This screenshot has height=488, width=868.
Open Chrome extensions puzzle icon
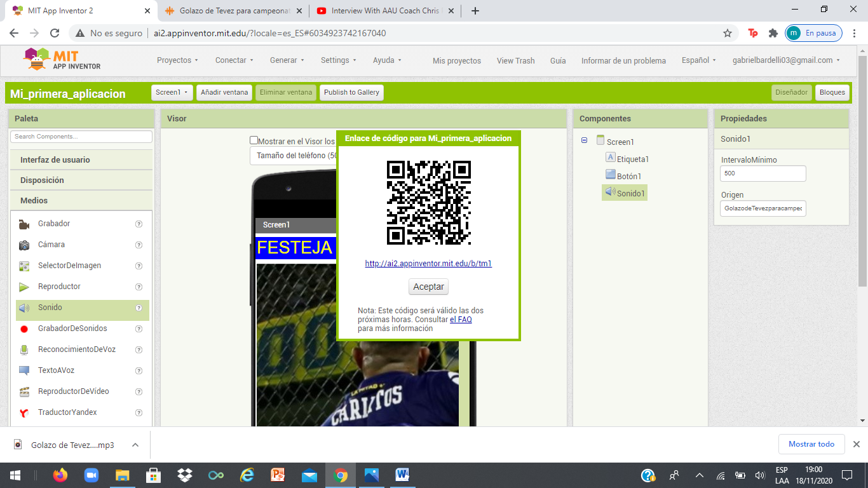pos(773,33)
